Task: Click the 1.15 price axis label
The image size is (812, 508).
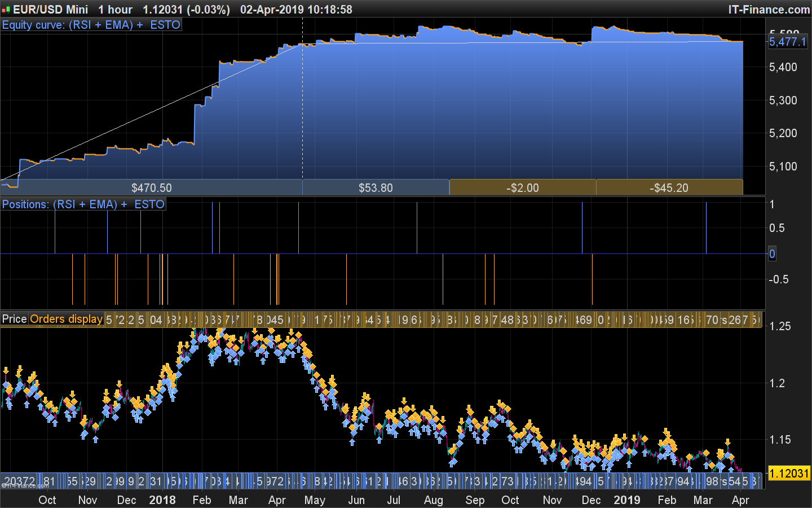Action: point(780,440)
